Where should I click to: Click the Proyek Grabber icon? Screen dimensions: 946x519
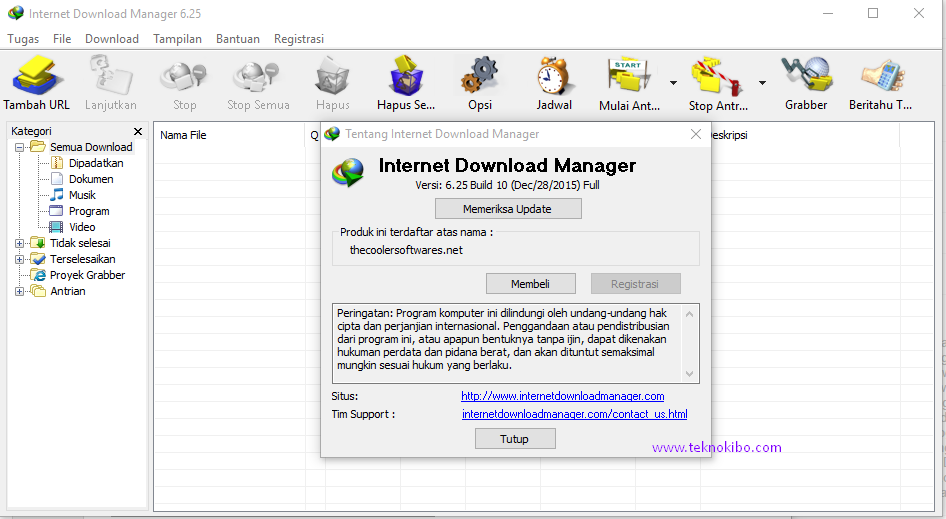click(x=39, y=275)
